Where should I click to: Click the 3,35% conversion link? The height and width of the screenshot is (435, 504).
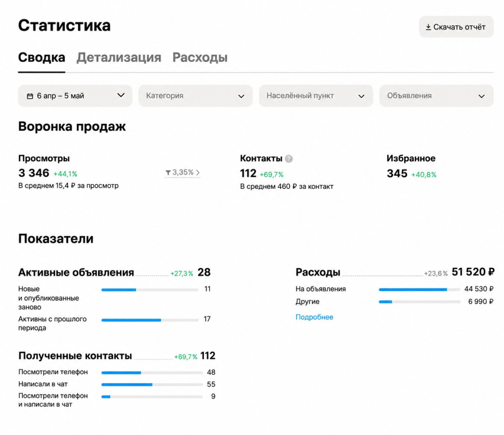click(182, 173)
